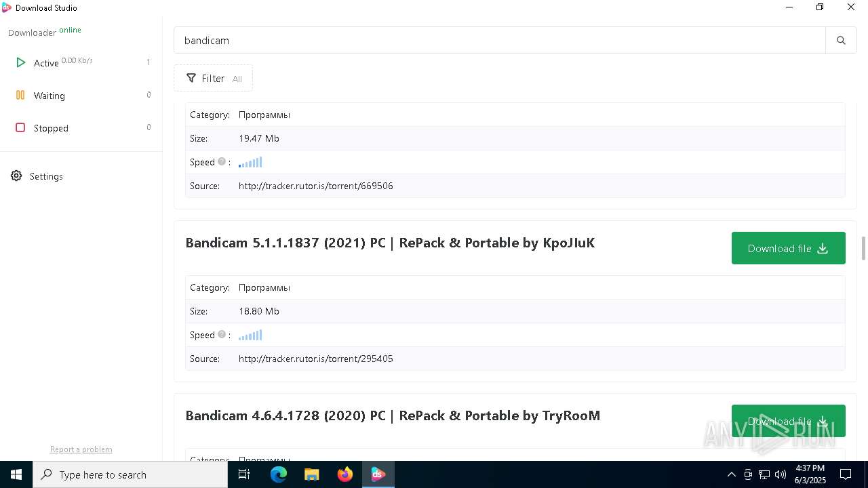
Task: Open the Stopped downloads list
Action: [x=81, y=128]
